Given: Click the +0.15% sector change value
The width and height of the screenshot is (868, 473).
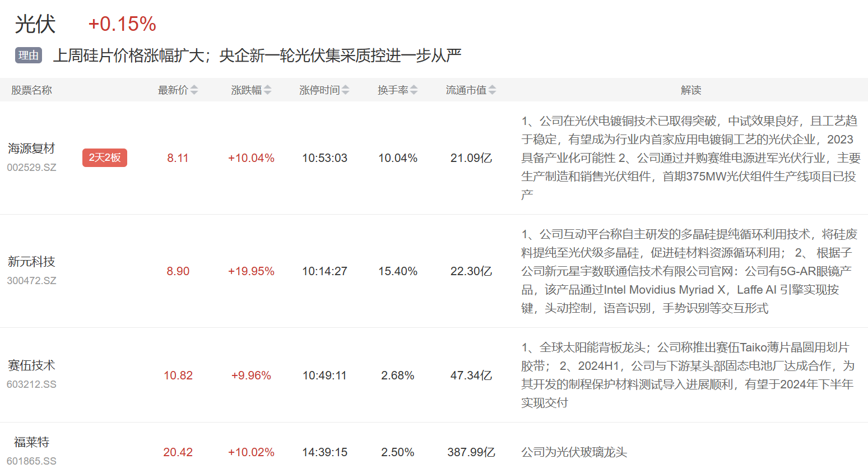Looking at the screenshot, I should [122, 24].
